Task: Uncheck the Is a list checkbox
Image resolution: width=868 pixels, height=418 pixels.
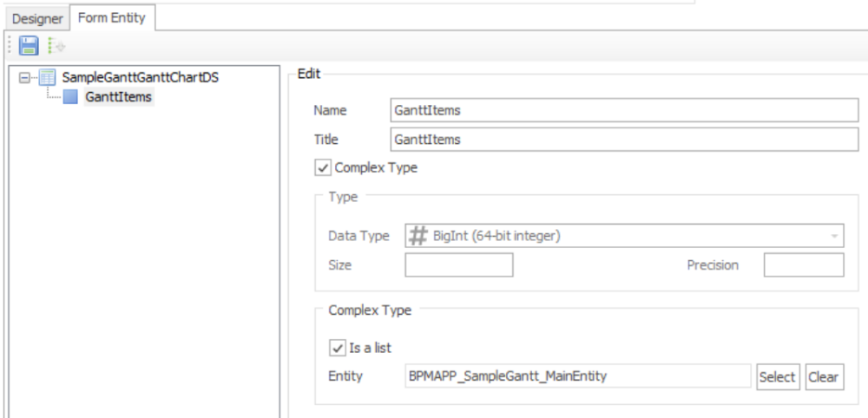Action: tap(338, 348)
